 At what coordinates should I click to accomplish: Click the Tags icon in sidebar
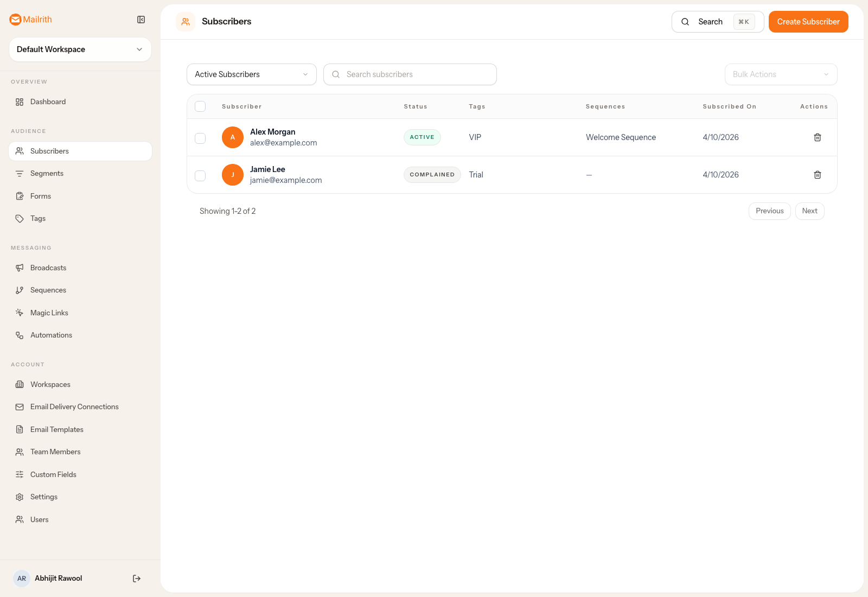[20, 218]
